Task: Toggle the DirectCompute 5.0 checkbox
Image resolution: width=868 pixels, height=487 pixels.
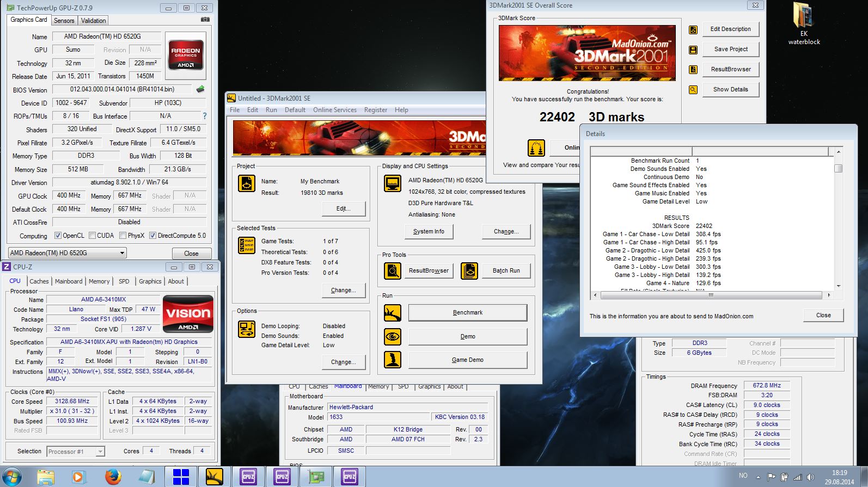Action: tap(153, 236)
